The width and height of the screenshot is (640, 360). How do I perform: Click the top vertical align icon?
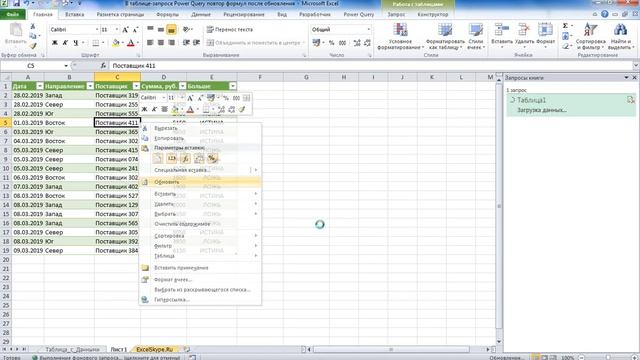click(150, 29)
